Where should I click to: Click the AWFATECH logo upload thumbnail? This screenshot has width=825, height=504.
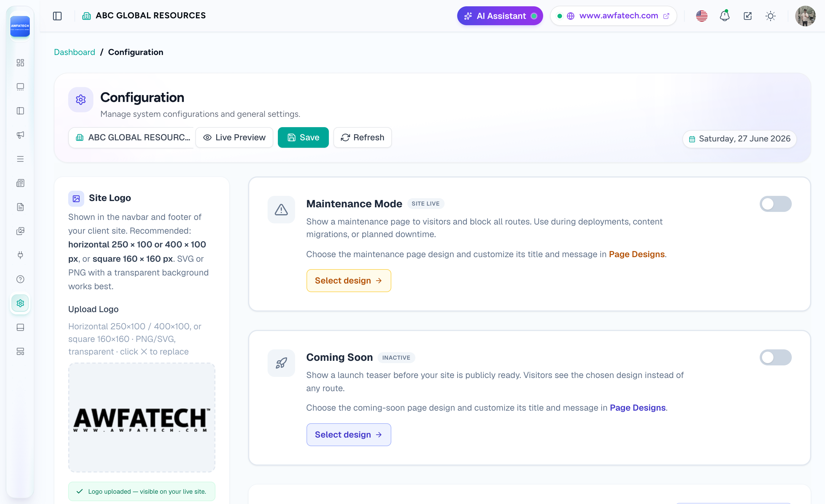(142, 417)
